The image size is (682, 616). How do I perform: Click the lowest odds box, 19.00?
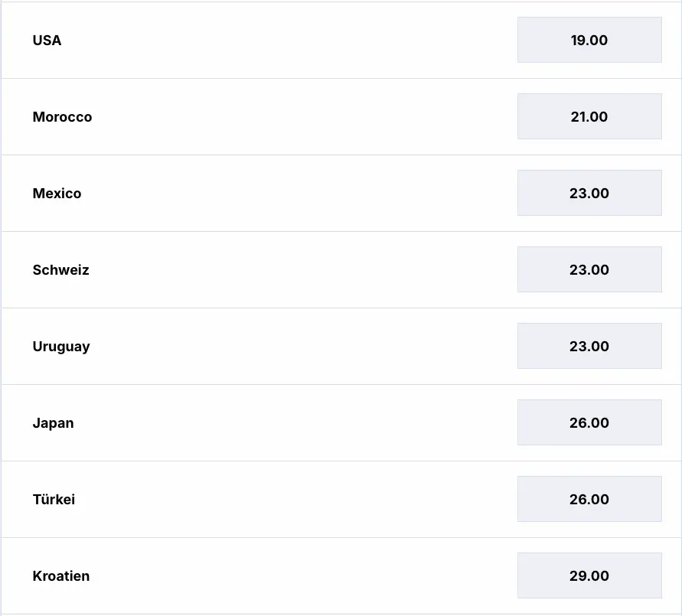tap(589, 40)
